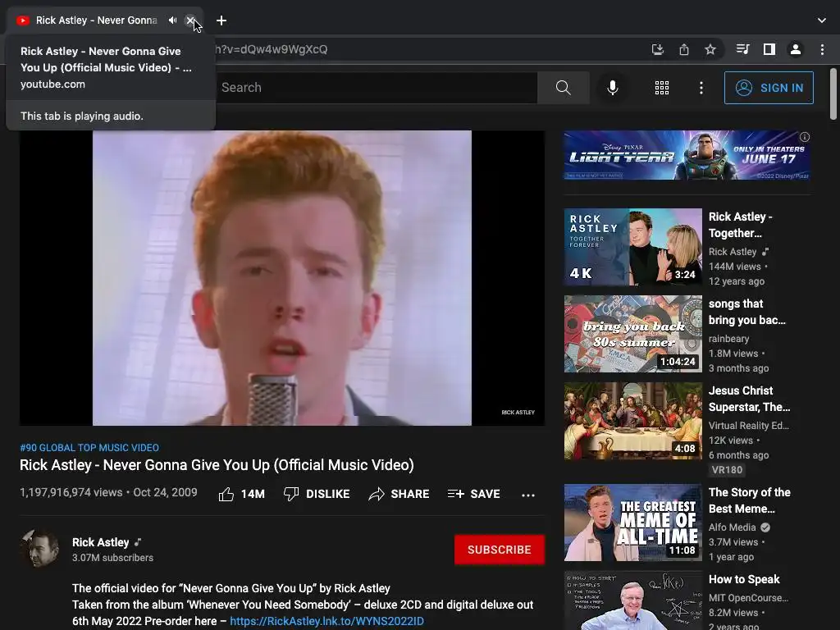Open the Chrome three-dot menu
The width and height of the screenshot is (840, 630).
[x=822, y=49]
